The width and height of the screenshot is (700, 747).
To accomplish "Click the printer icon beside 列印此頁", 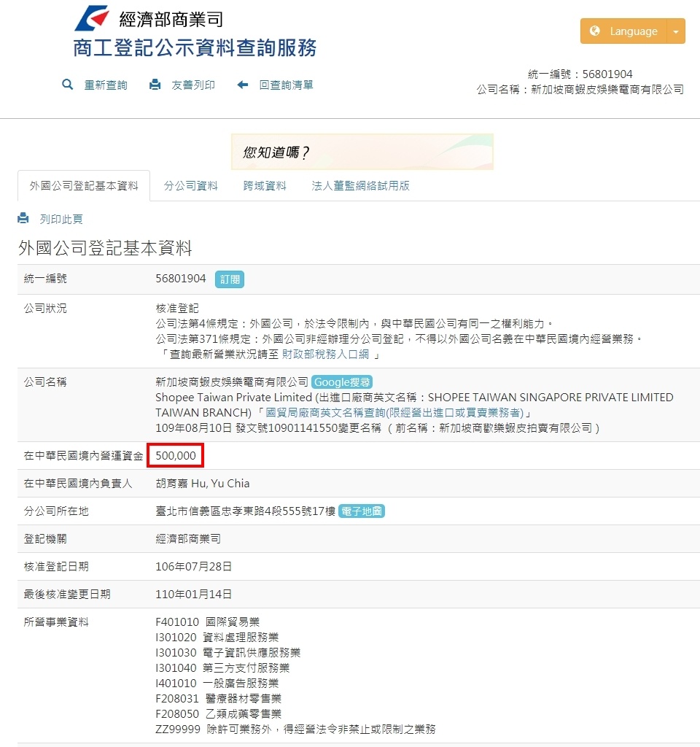I will (23, 218).
